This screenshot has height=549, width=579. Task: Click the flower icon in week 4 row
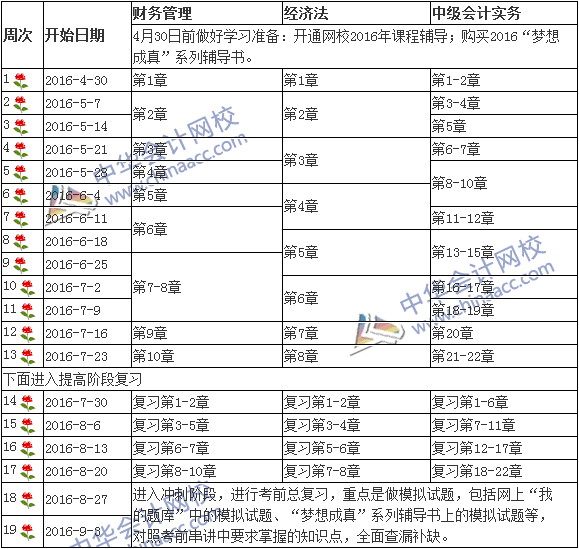click(x=20, y=150)
